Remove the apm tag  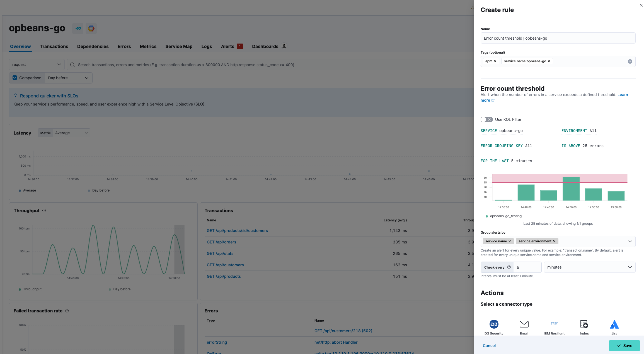[x=495, y=61]
